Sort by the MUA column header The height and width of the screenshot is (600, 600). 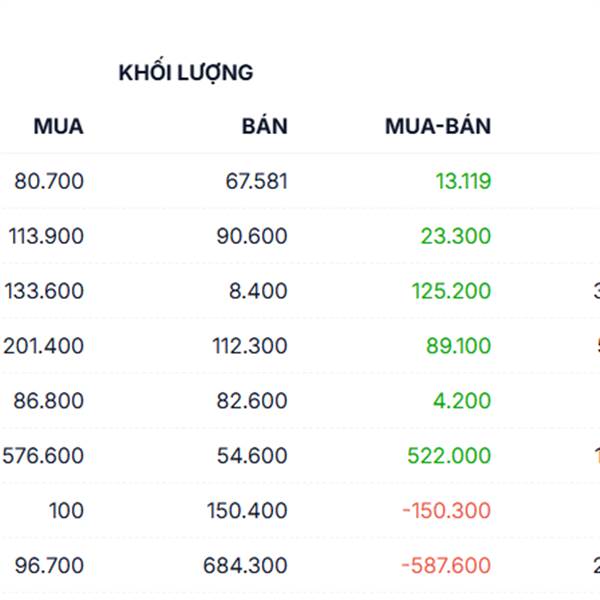59,126
